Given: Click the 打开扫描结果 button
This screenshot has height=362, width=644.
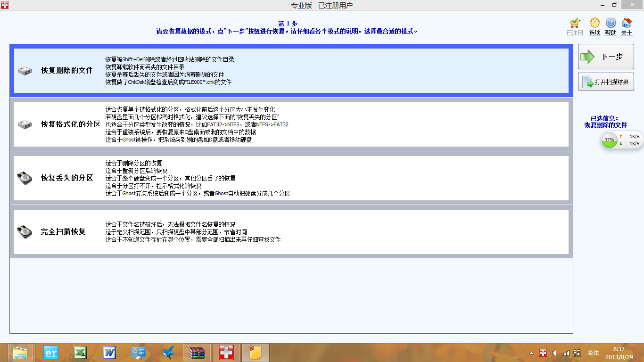Looking at the screenshot, I should coord(606,82).
